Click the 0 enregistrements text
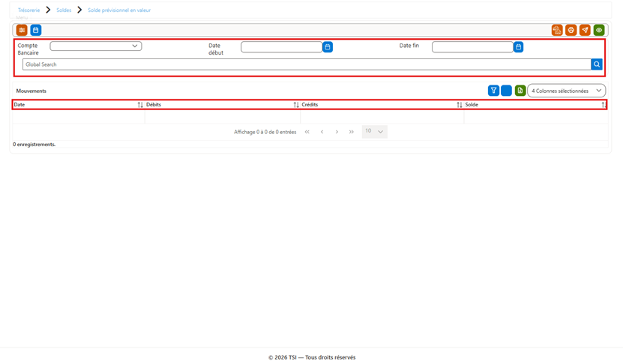This screenshot has height=364, width=623. click(34, 145)
